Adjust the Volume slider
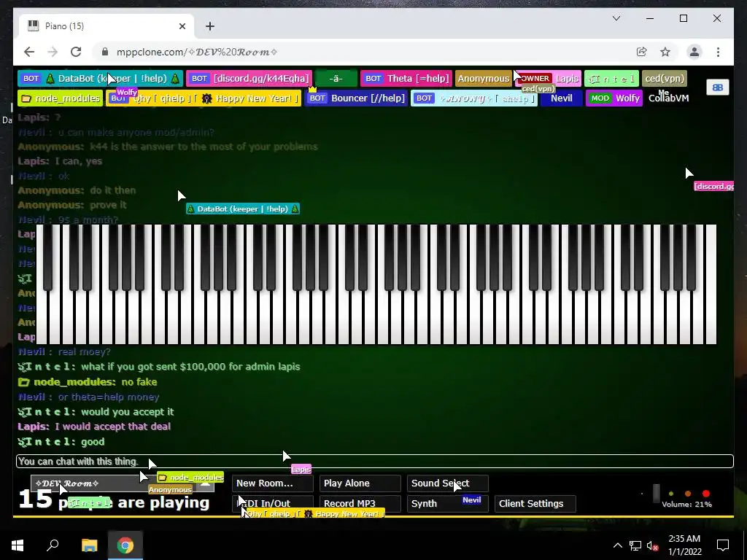The image size is (747, 560). click(656, 494)
